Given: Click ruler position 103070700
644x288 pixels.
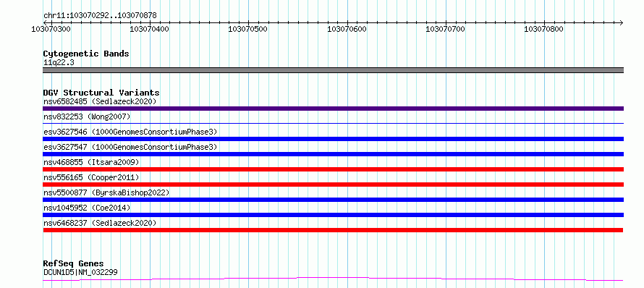Looking at the screenshot, I should [x=446, y=29].
